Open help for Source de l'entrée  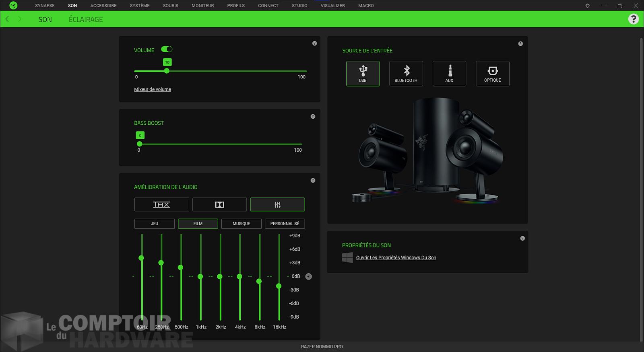(520, 44)
